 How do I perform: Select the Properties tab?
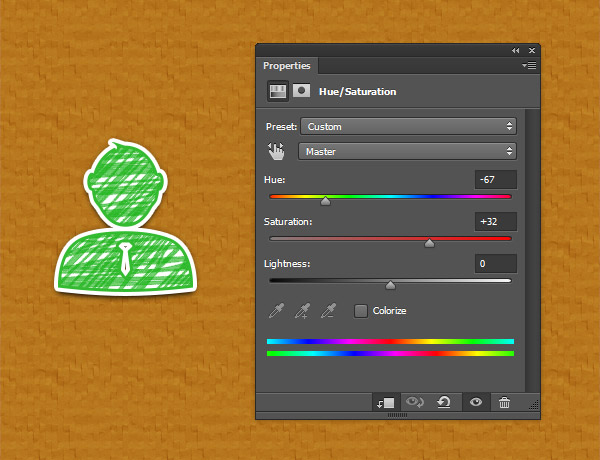point(286,66)
